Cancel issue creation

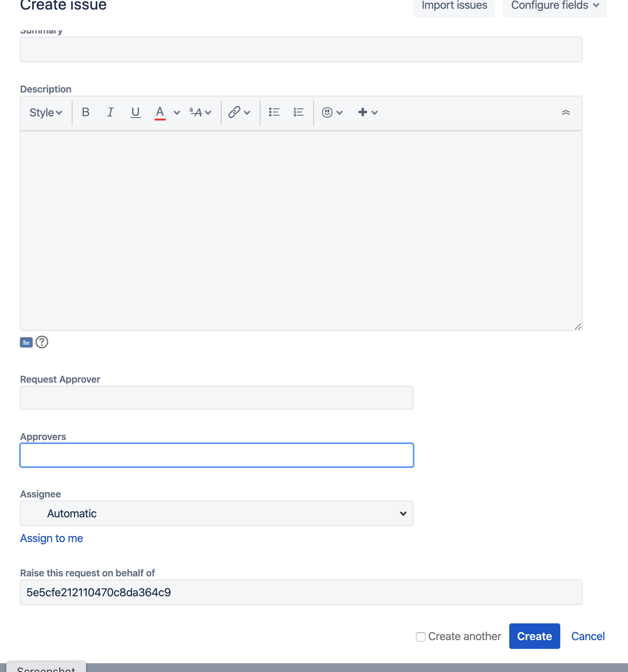click(x=588, y=636)
